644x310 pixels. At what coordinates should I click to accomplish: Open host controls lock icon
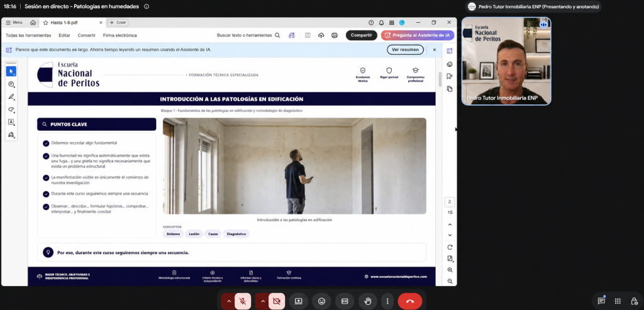(x=634, y=301)
